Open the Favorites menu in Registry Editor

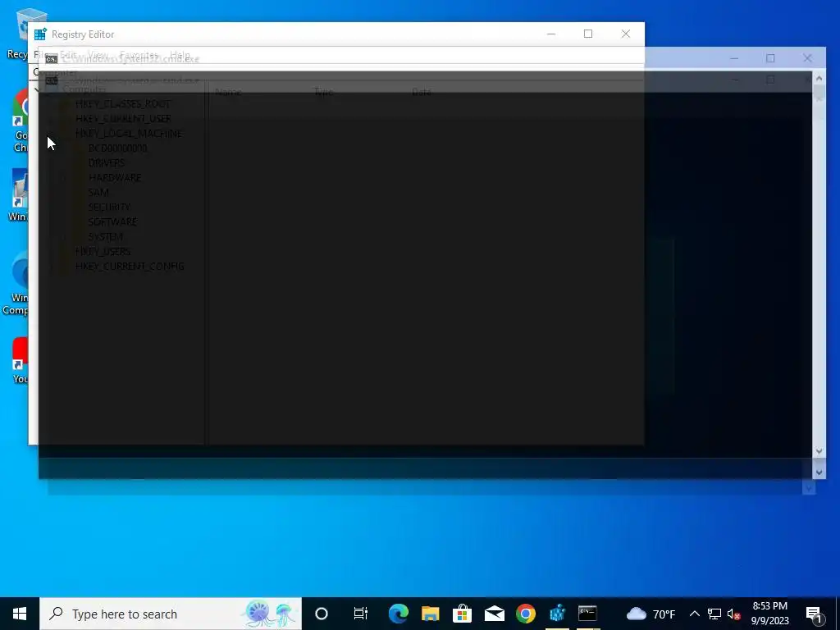tap(139, 55)
